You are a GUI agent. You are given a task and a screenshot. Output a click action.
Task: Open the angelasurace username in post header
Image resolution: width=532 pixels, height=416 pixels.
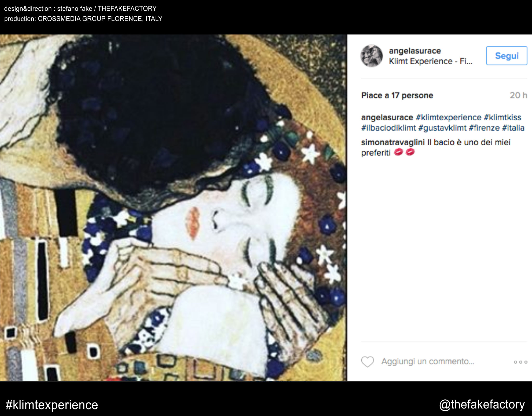(x=415, y=51)
